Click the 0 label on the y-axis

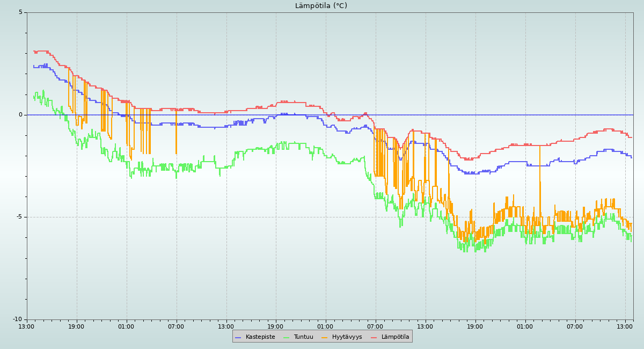pyautogui.click(x=20, y=115)
